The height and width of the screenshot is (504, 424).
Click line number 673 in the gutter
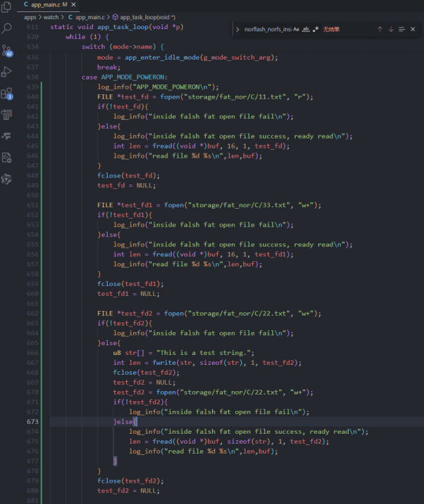click(x=33, y=422)
